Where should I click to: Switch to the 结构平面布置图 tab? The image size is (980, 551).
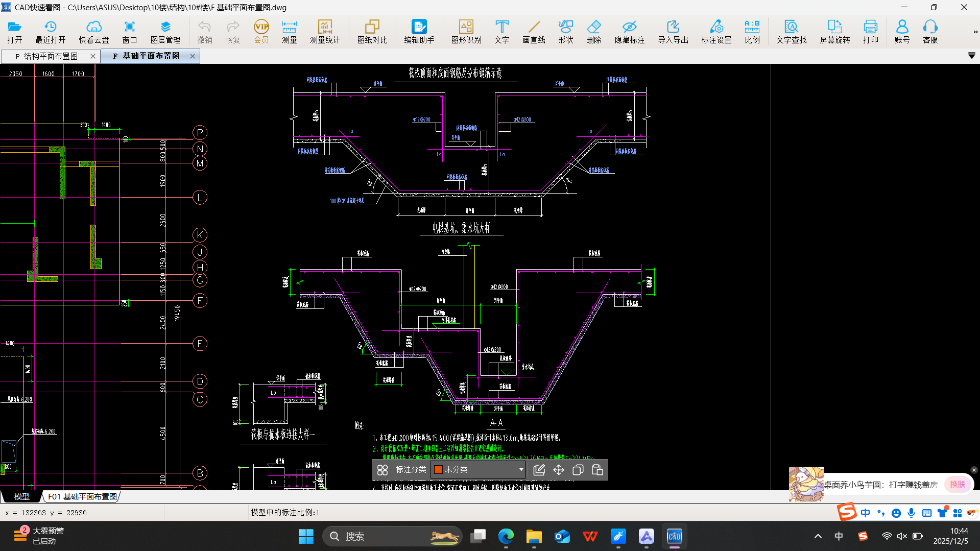point(51,56)
